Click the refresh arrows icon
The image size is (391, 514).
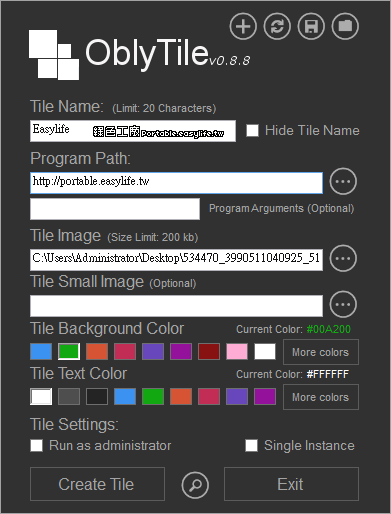coord(277,26)
